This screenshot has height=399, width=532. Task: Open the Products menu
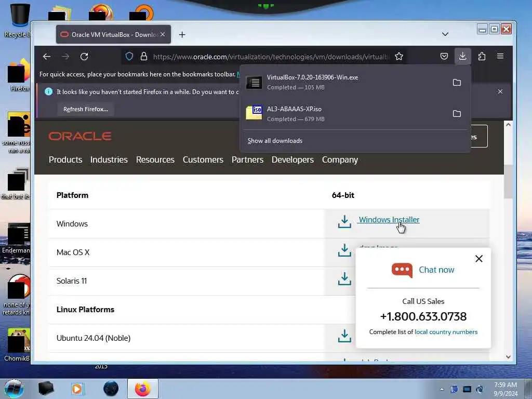tap(65, 160)
